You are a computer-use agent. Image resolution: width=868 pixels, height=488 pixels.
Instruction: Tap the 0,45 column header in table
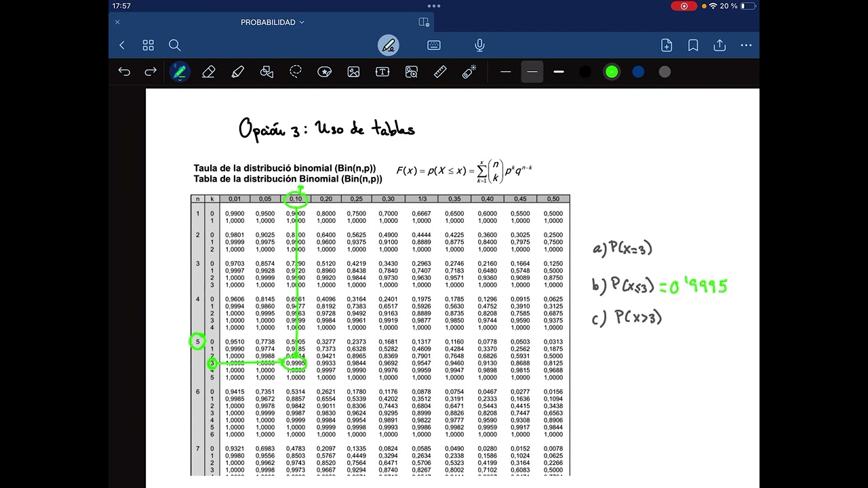[x=520, y=199]
